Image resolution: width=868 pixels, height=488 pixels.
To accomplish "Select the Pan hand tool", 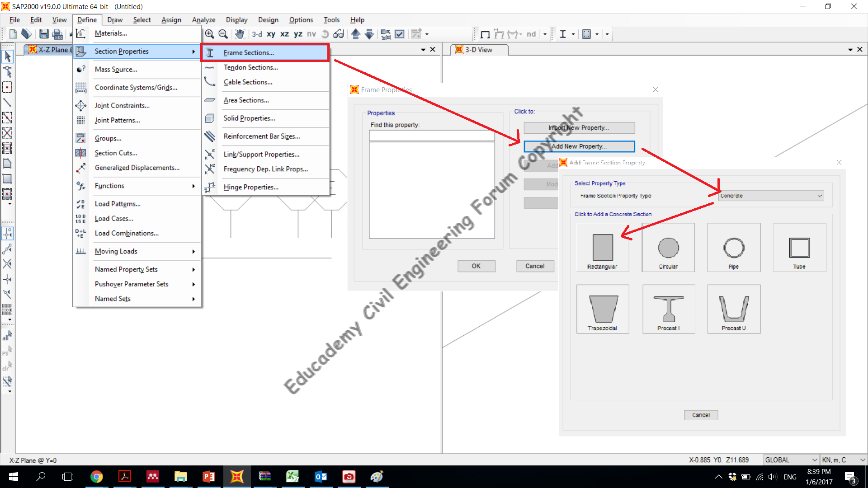I will (x=240, y=34).
